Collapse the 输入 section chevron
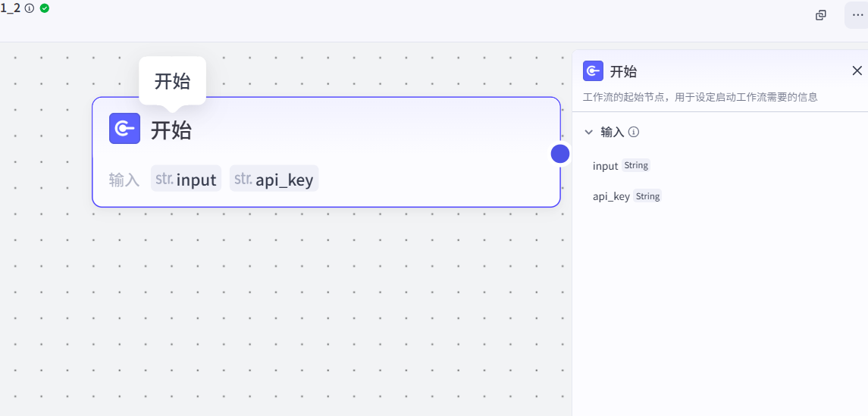Image resolution: width=868 pixels, height=416 pixels. pos(588,132)
